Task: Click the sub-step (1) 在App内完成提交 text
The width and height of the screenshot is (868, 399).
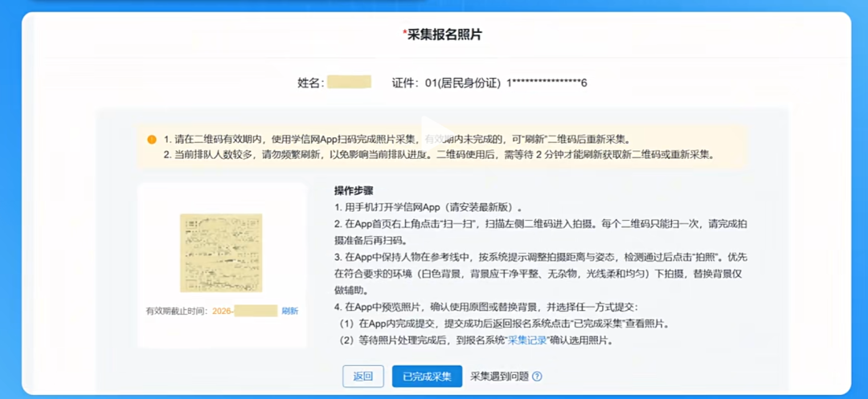Action: 505,324
